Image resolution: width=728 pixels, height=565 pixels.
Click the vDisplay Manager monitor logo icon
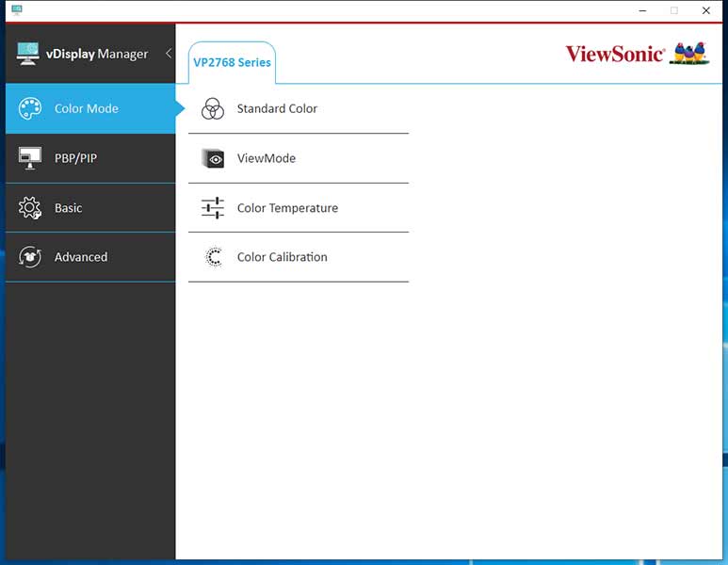(28, 54)
